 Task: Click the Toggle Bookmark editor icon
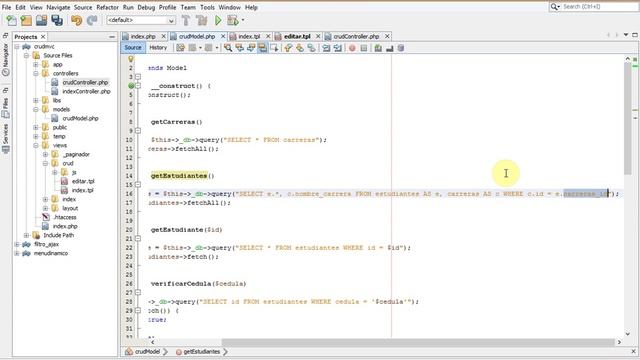click(311, 48)
